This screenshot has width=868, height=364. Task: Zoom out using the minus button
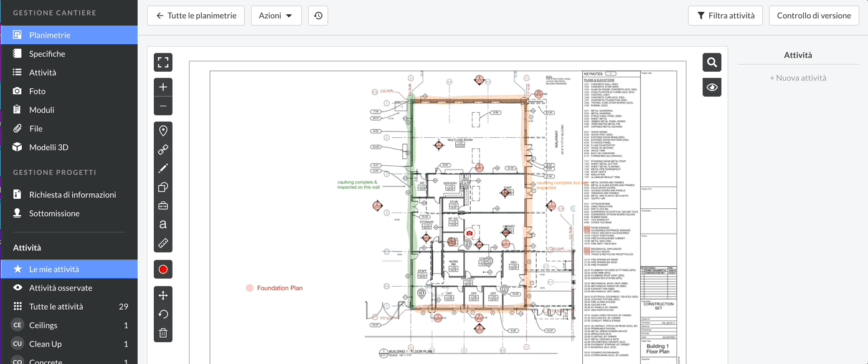pos(163,106)
